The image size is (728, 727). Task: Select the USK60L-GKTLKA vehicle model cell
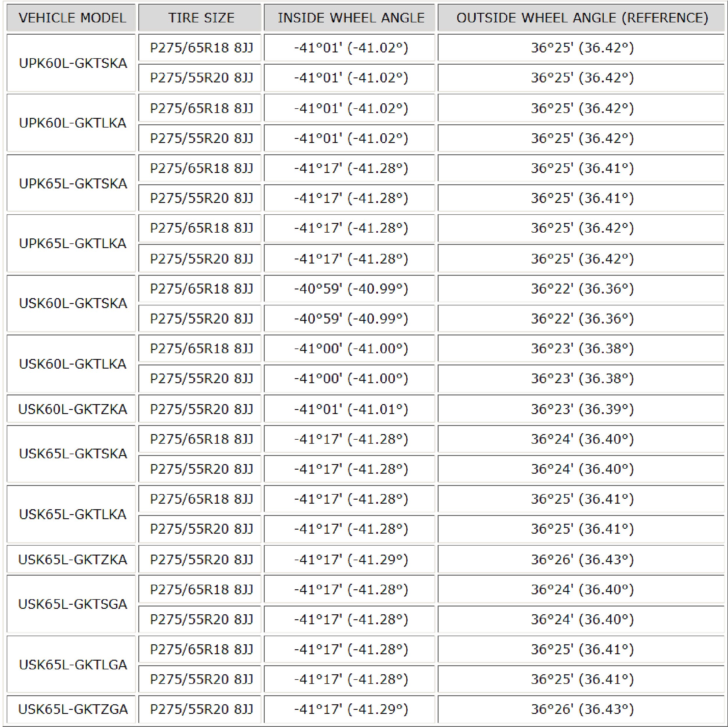click(x=73, y=363)
